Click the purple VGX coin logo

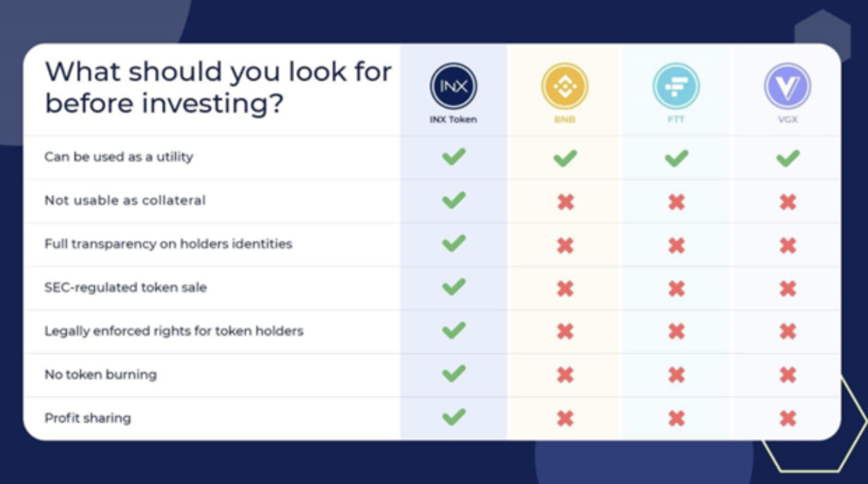pyautogui.click(x=787, y=86)
